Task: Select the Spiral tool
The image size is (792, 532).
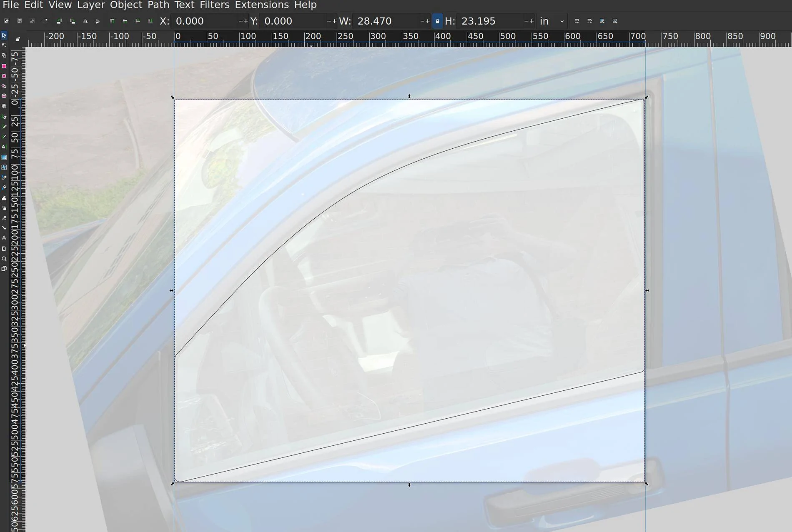Action: 4,106
